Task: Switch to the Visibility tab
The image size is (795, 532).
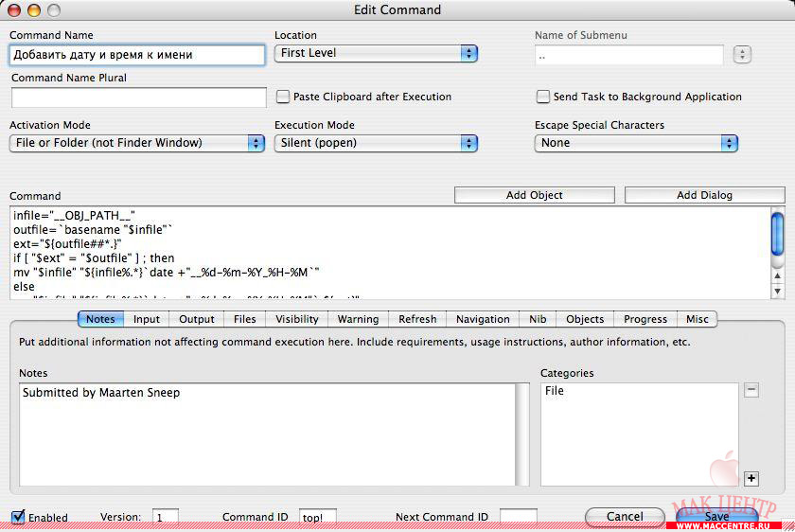Action: pyautogui.click(x=297, y=319)
